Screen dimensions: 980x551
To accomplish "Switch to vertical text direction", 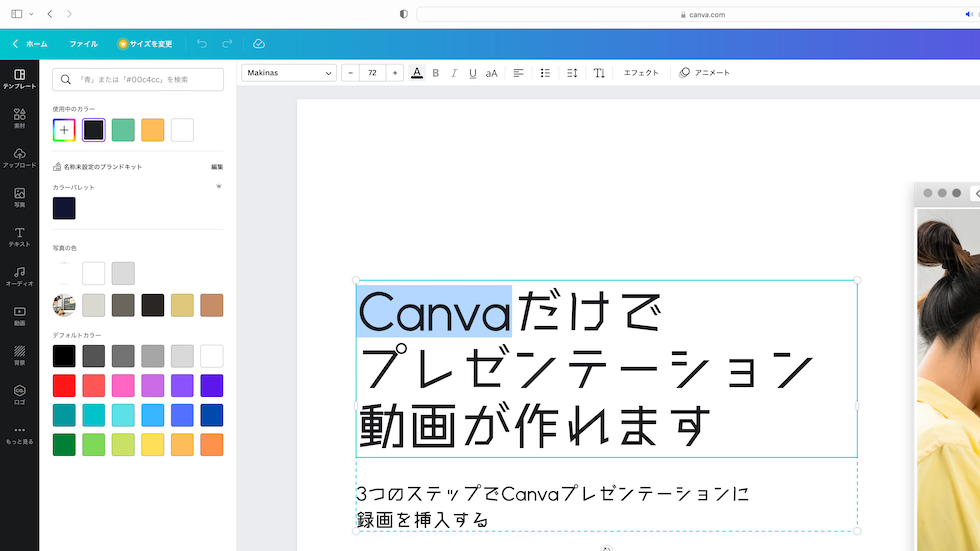I will [x=599, y=73].
